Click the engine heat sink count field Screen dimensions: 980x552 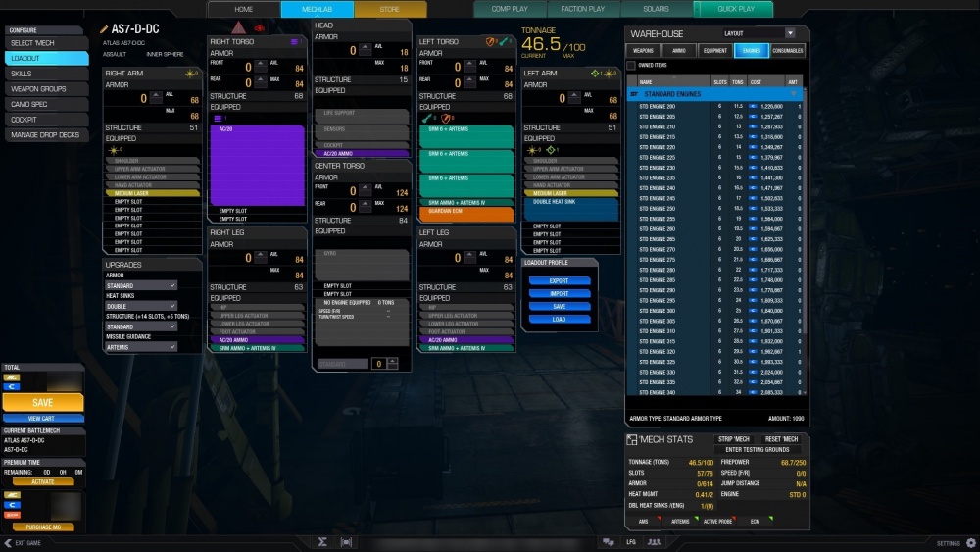(x=378, y=364)
